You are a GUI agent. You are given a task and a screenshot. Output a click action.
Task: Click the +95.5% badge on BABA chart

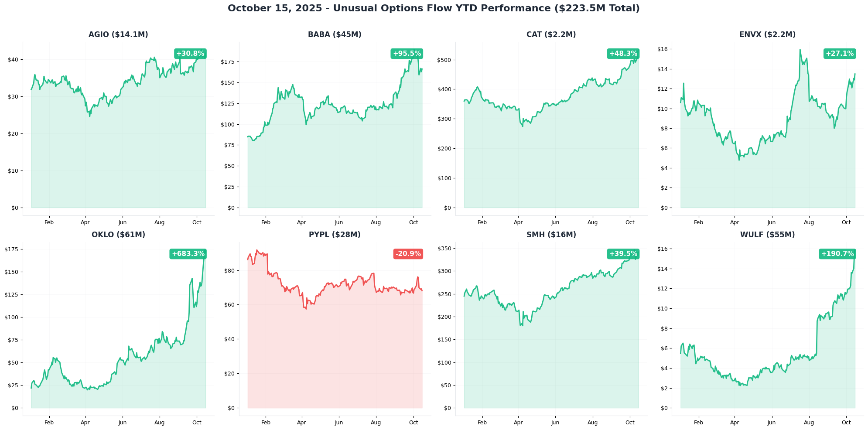coord(407,54)
